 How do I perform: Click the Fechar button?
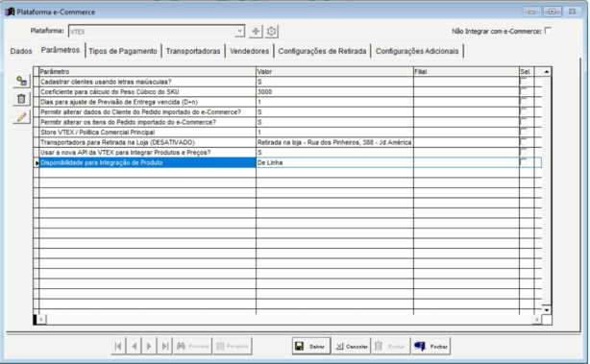click(431, 346)
